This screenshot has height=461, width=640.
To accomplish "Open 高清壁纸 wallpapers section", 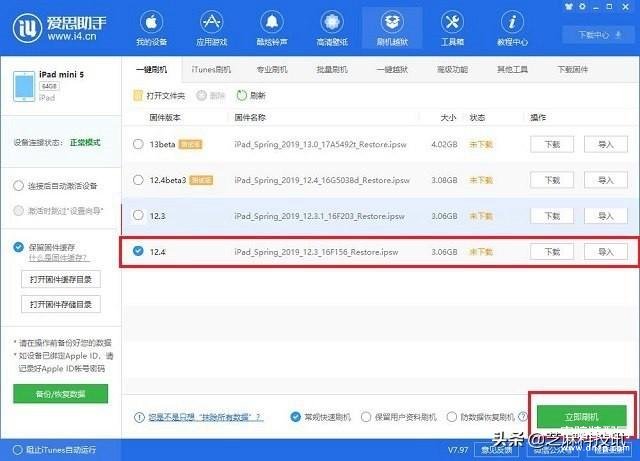I will (x=332, y=29).
